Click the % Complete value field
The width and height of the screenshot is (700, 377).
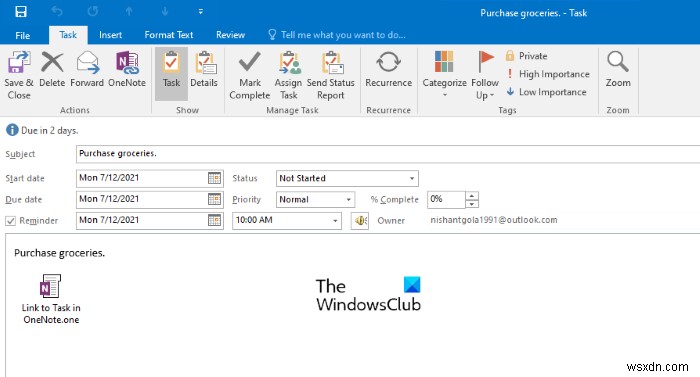[x=446, y=199]
